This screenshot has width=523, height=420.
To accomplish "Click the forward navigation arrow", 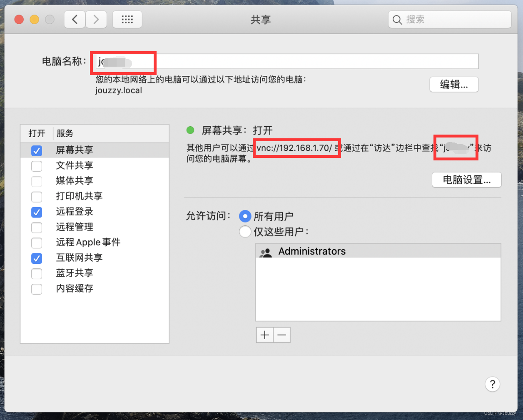I will tap(96, 19).
